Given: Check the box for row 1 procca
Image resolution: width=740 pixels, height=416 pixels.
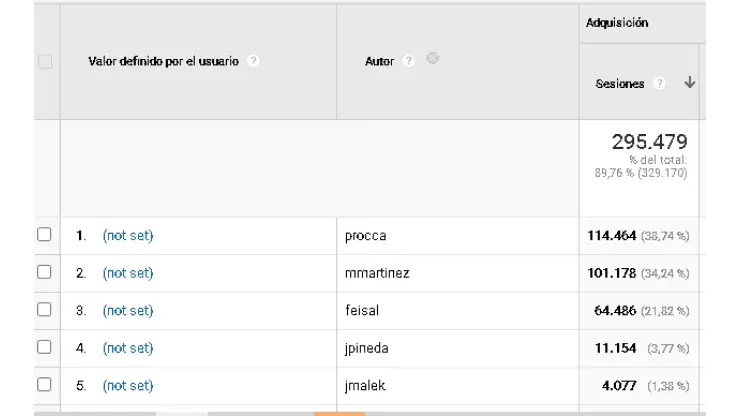Looking at the screenshot, I should (44, 235).
